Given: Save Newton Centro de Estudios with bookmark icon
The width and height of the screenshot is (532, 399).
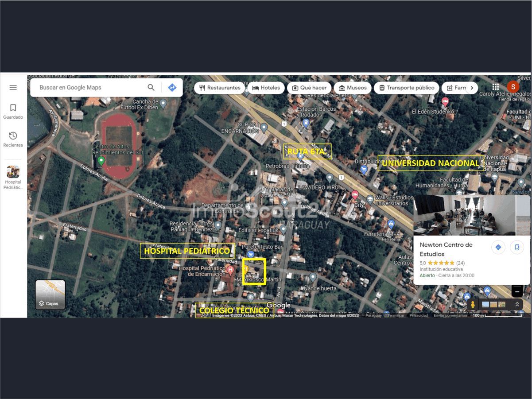Looking at the screenshot, I should click(x=517, y=247).
